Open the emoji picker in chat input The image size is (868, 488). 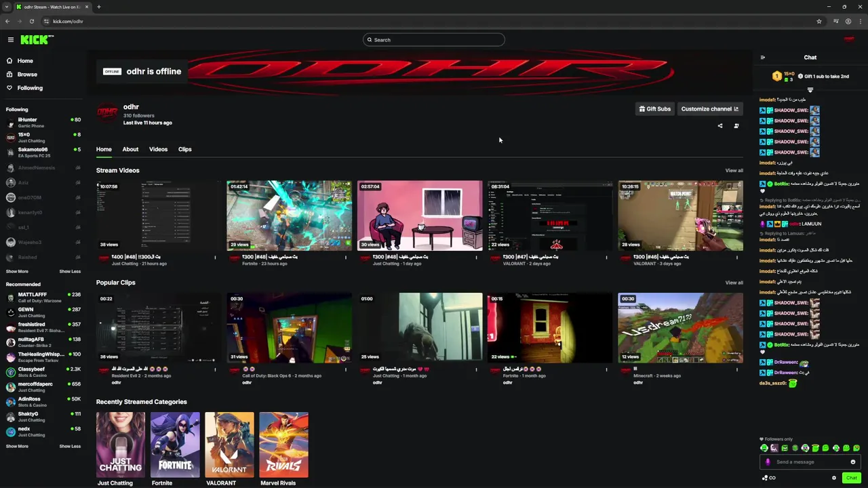coord(853,462)
